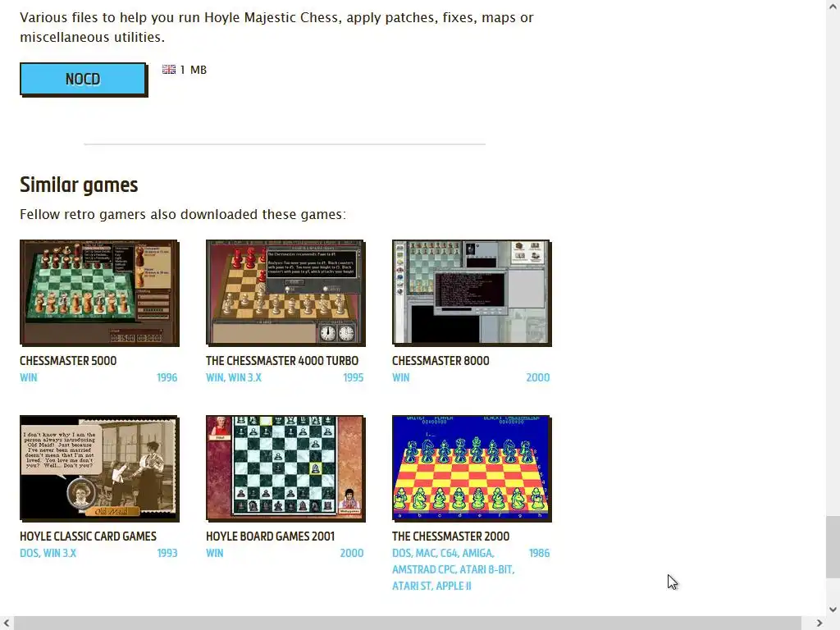
Task: Open the Hoyle Classic Card Games thumbnail
Action: [x=99, y=468]
